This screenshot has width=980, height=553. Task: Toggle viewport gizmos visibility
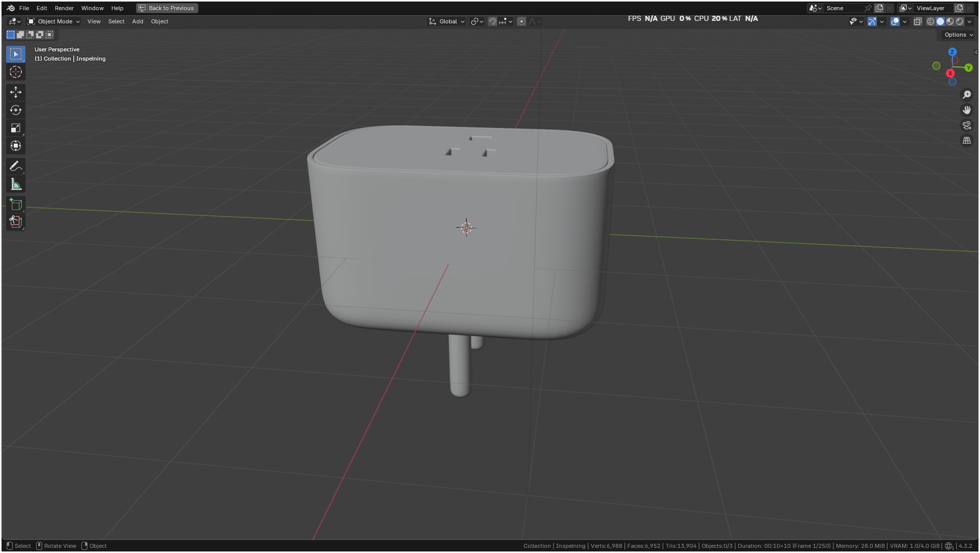[x=872, y=21]
